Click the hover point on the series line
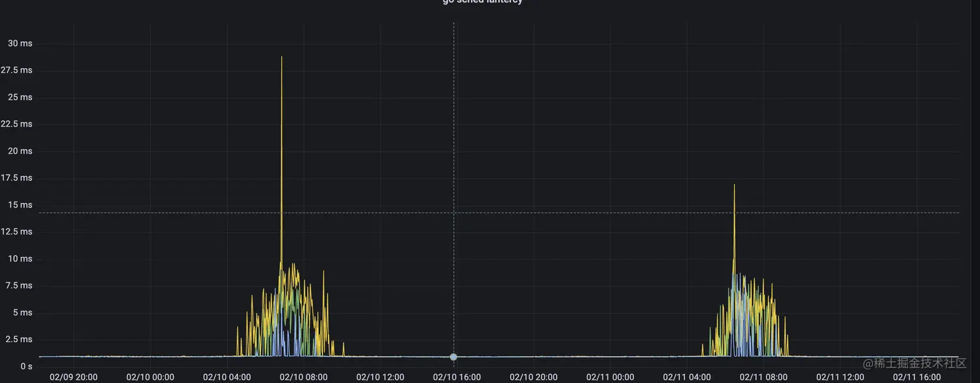980x383 pixels. (454, 357)
